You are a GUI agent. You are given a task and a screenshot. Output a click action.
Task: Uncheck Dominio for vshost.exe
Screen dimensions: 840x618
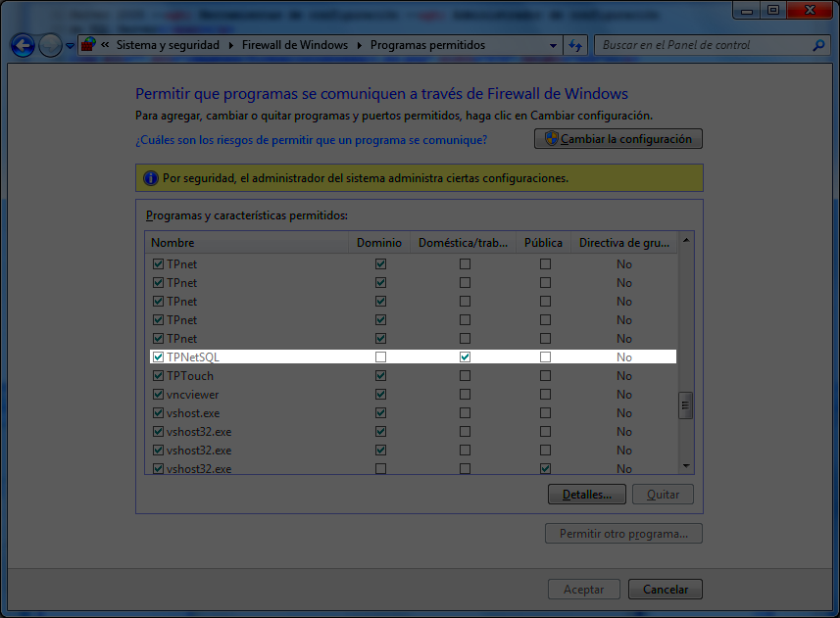click(x=381, y=413)
